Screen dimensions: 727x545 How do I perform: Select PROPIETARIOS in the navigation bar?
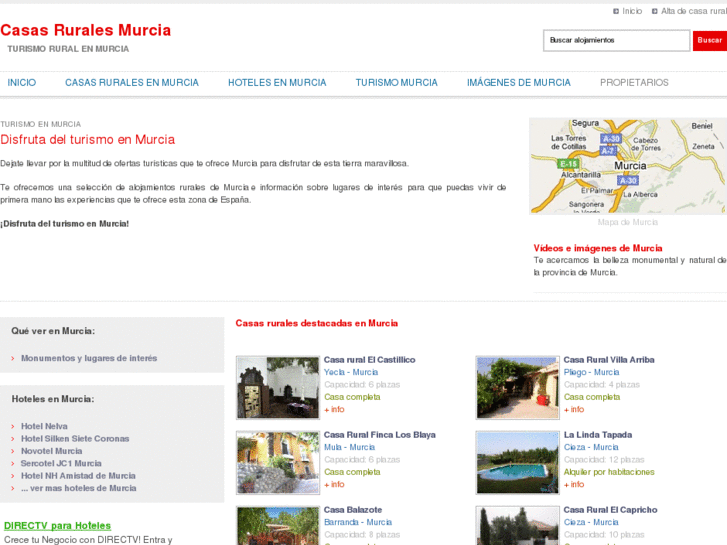click(x=634, y=83)
